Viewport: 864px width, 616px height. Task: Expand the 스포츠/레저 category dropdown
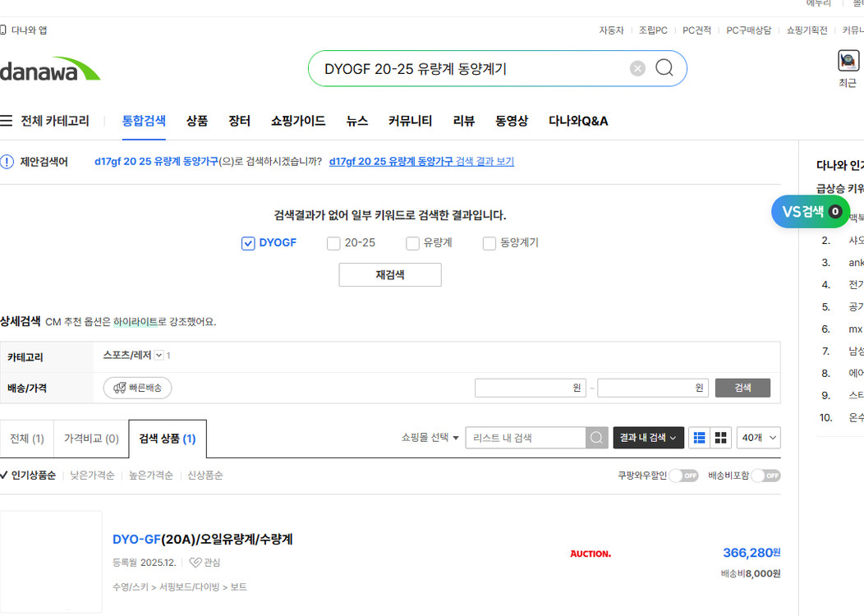click(159, 356)
